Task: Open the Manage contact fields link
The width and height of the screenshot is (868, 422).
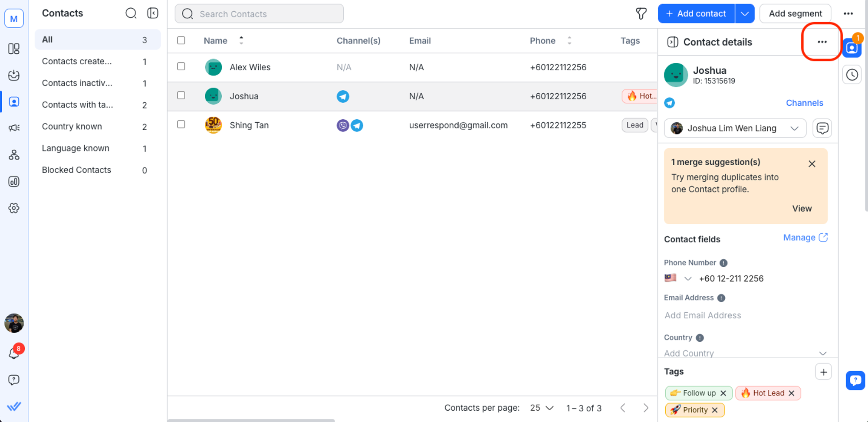Action: pos(805,238)
